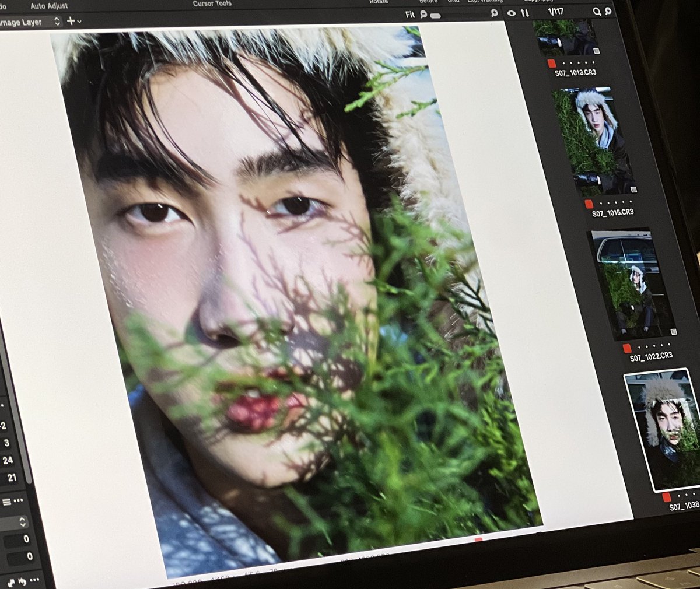Select the S07_1022.CR3 thumbnail
This screenshot has width=700, height=589.
tap(632, 284)
